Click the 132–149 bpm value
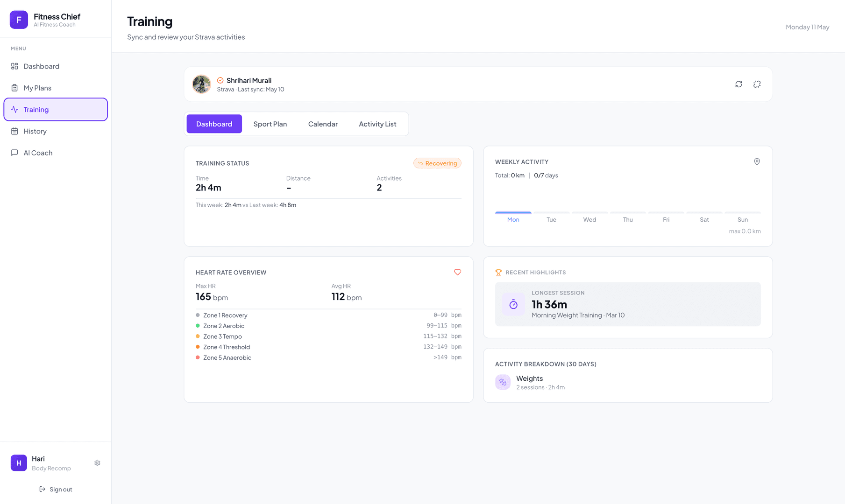845x504 pixels. 442,347
